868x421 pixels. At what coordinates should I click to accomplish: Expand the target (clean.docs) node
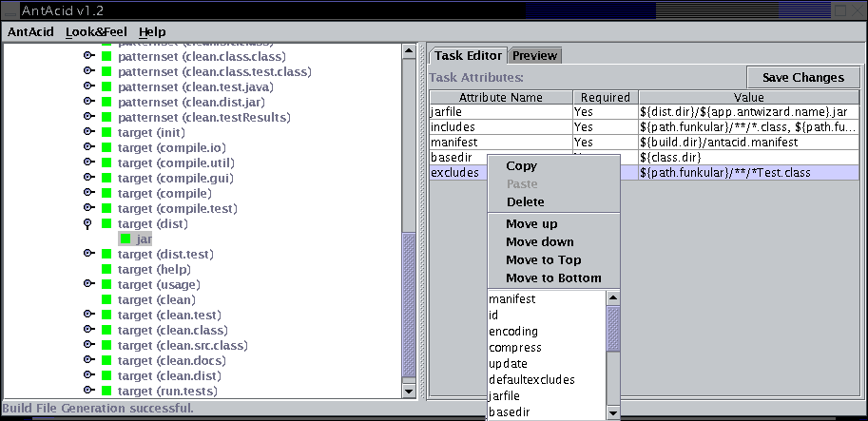[88, 361]
